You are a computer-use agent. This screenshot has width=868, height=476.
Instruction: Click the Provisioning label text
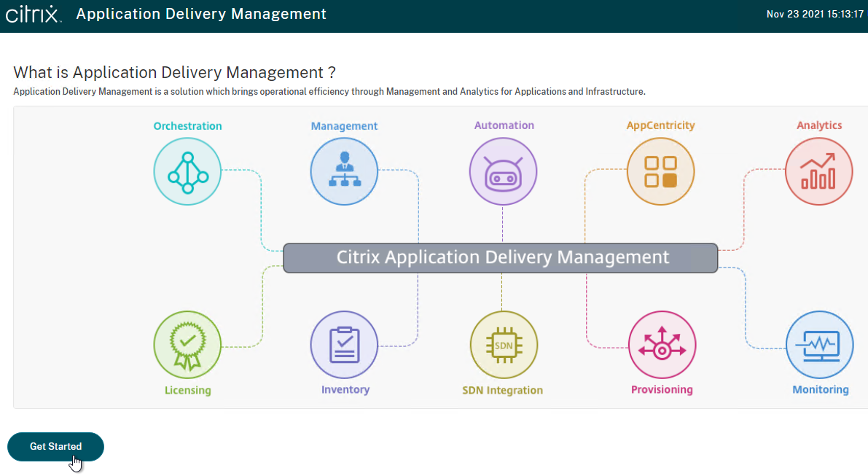click(662, 390)
